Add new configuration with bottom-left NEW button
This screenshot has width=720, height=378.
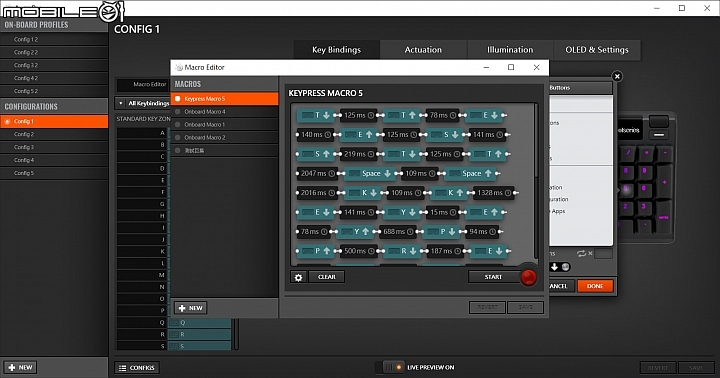click(20, 367)
